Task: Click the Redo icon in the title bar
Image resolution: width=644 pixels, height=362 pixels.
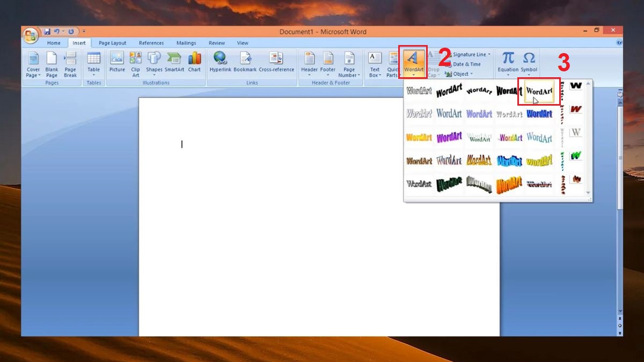Action: tap(70, 32)
